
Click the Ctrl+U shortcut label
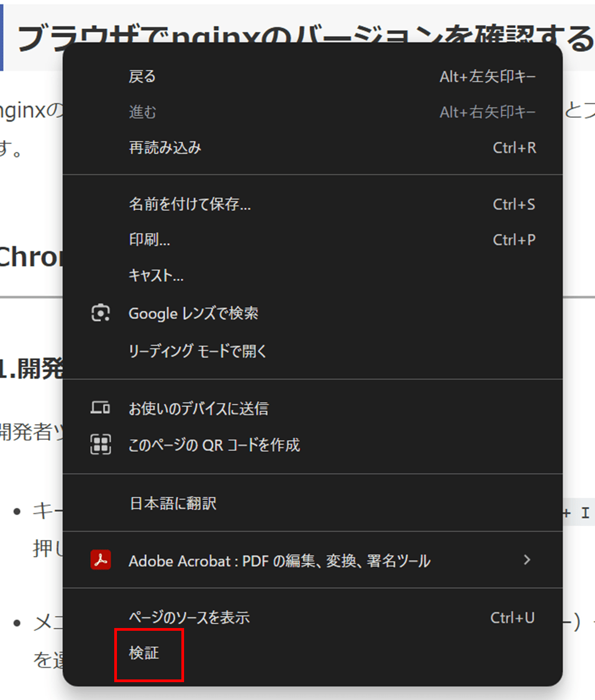coord(512,618)
